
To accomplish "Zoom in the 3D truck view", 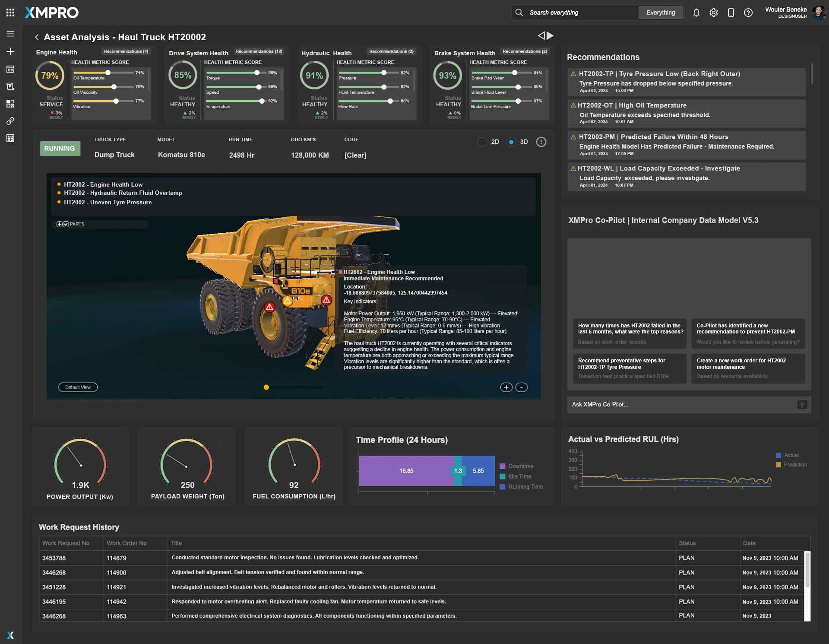I will pos(506,387).
